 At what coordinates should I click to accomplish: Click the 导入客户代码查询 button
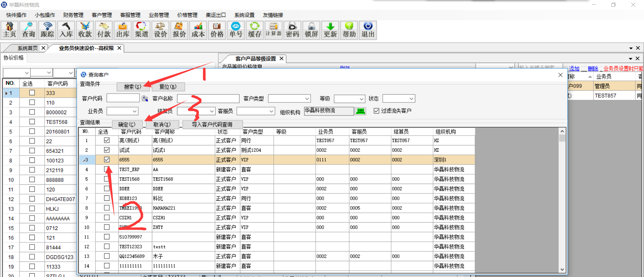[x=212, y=125]
